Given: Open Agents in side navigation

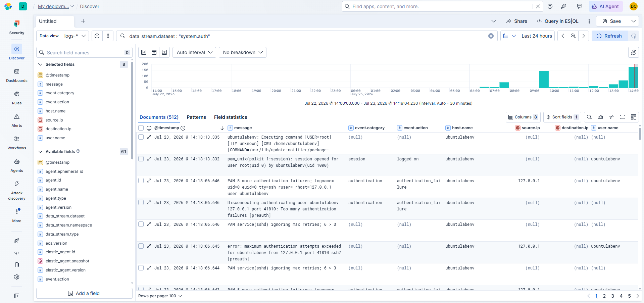Looking at the screenshot, I should pyautogui.click(x=17, y=165).
